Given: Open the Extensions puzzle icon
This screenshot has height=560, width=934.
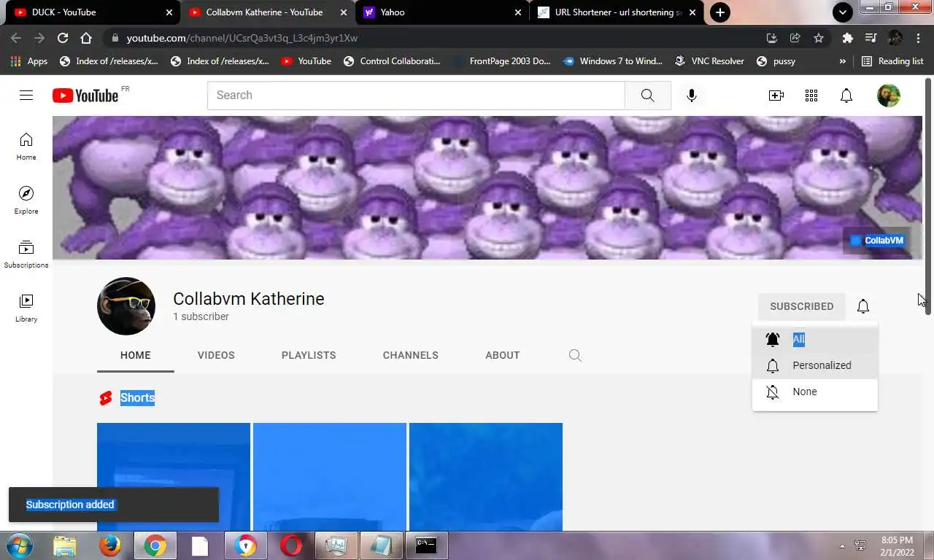Looking at the screenshot, I should pos(847,38).
